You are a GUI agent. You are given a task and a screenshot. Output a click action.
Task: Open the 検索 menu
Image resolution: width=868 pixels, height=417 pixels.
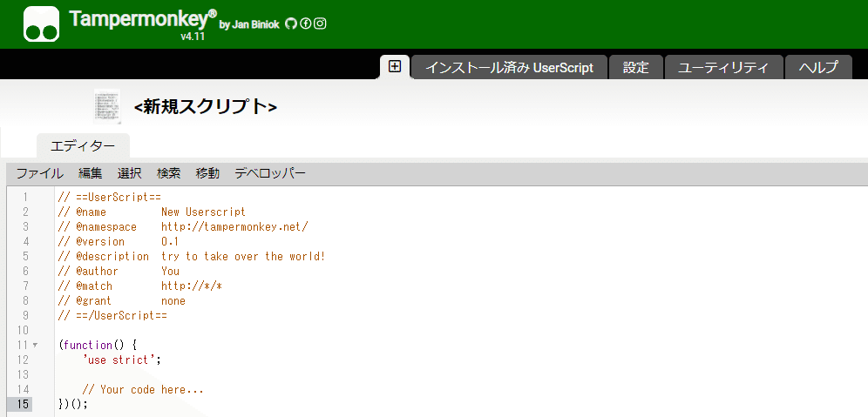click(169, 173)
